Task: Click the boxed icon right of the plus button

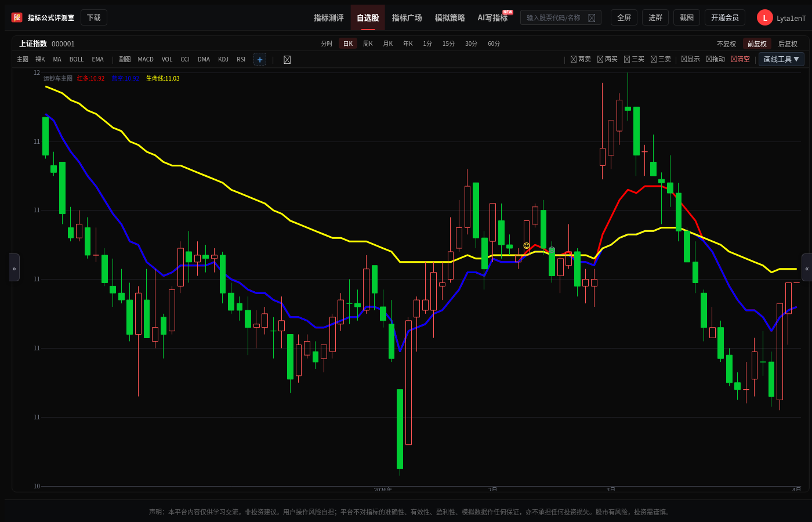Action: pos(287,60)
